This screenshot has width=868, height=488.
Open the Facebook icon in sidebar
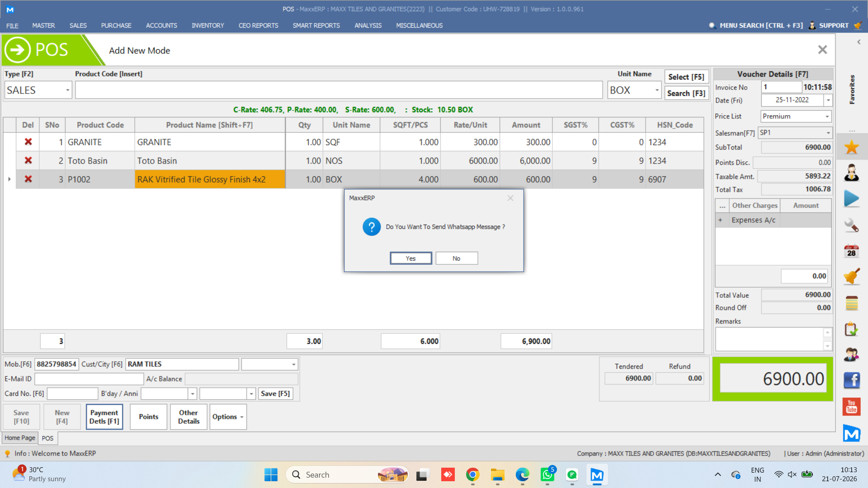[x=851, y=380]
